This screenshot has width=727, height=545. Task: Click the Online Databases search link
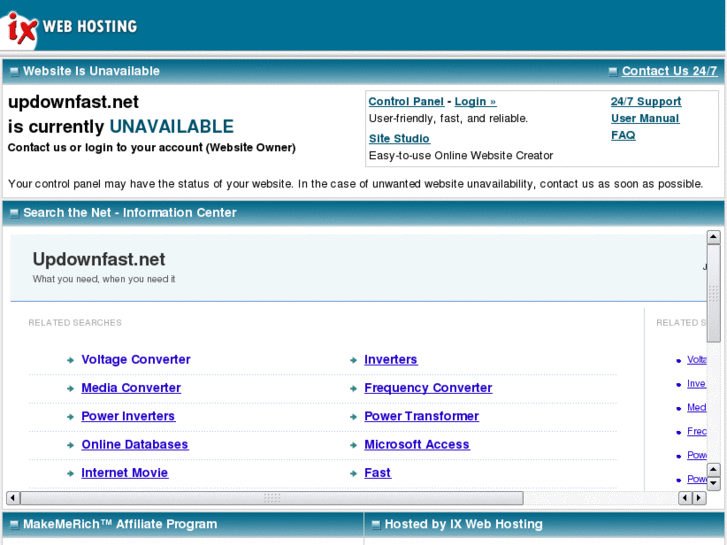pyautogui.click(x=135, y=444)
